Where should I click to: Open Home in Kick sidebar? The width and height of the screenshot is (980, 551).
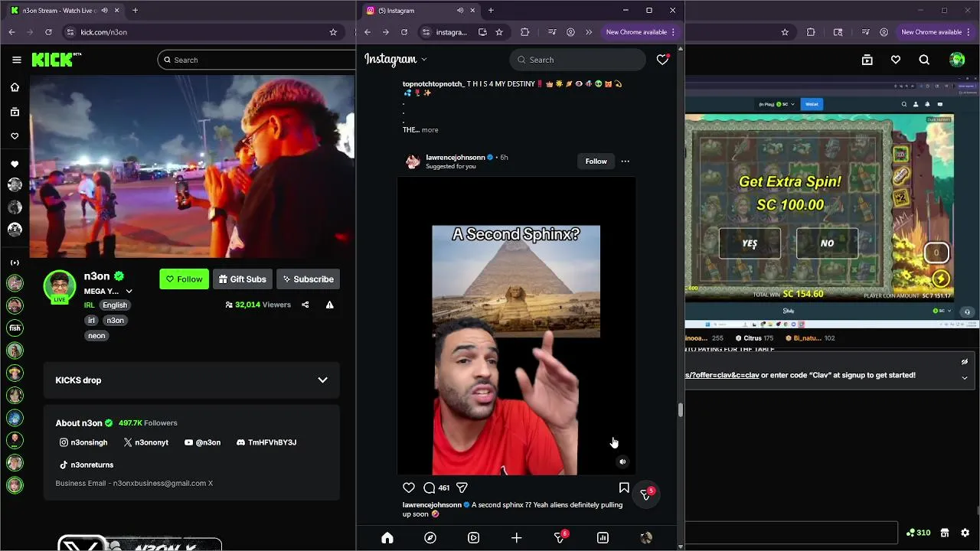coord(15,87)
